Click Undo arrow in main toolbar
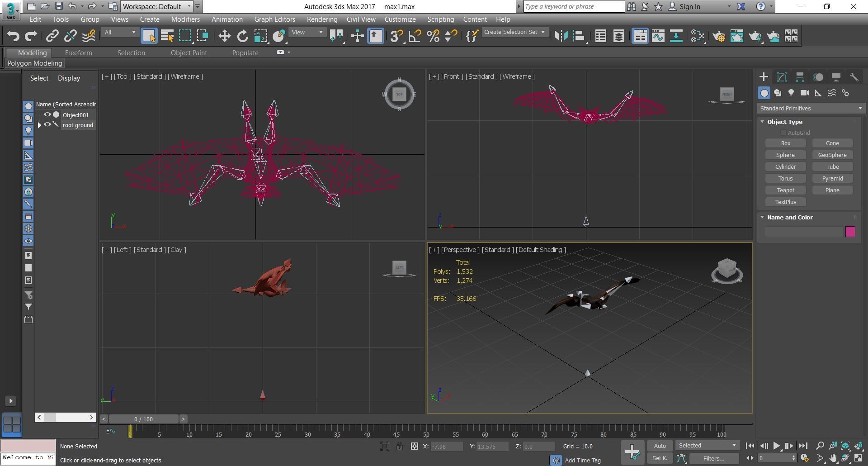The width and height of the screenshot is (868, 466). 13,36
